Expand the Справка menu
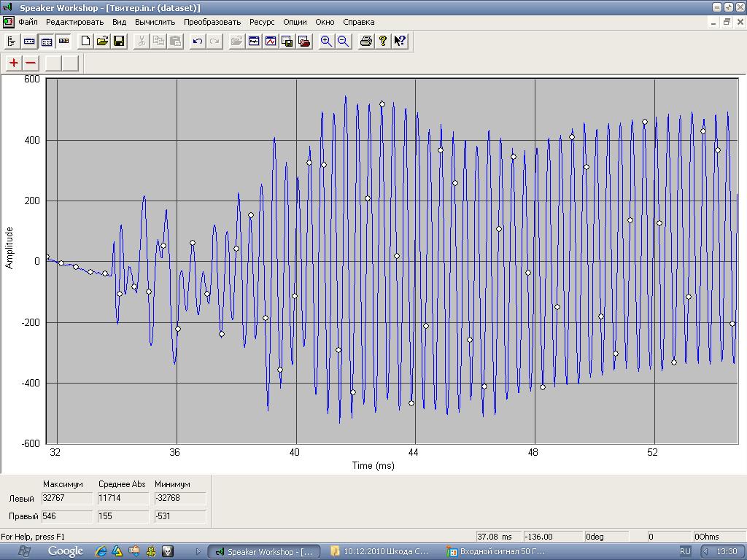 click(x=358, y=22)
